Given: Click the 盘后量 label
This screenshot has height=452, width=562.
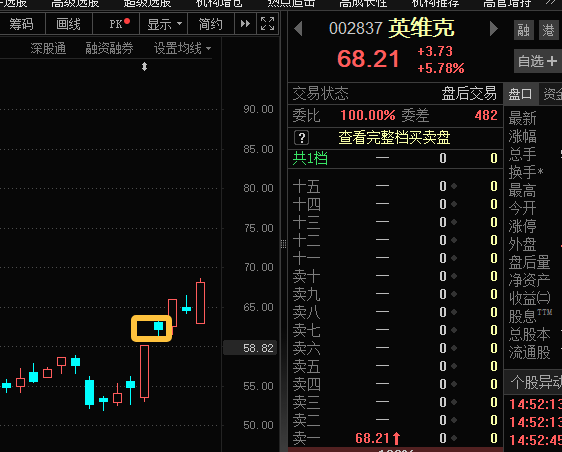Looking at the screenshot, I should (529, 262).
